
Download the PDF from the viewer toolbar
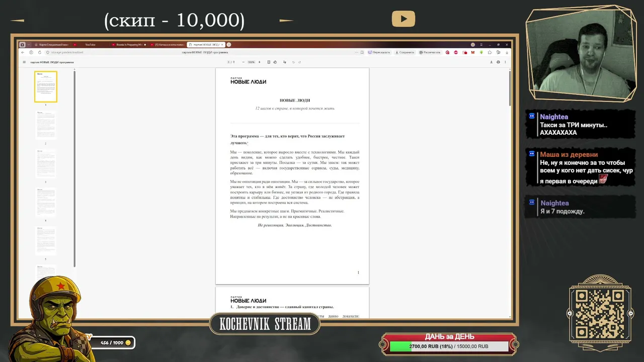[491, 62]
